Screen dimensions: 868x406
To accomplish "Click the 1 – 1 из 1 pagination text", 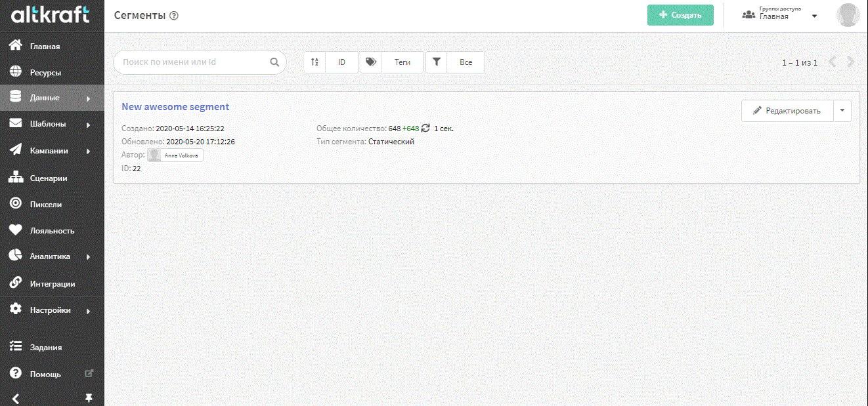I will (x=800, y=63).
